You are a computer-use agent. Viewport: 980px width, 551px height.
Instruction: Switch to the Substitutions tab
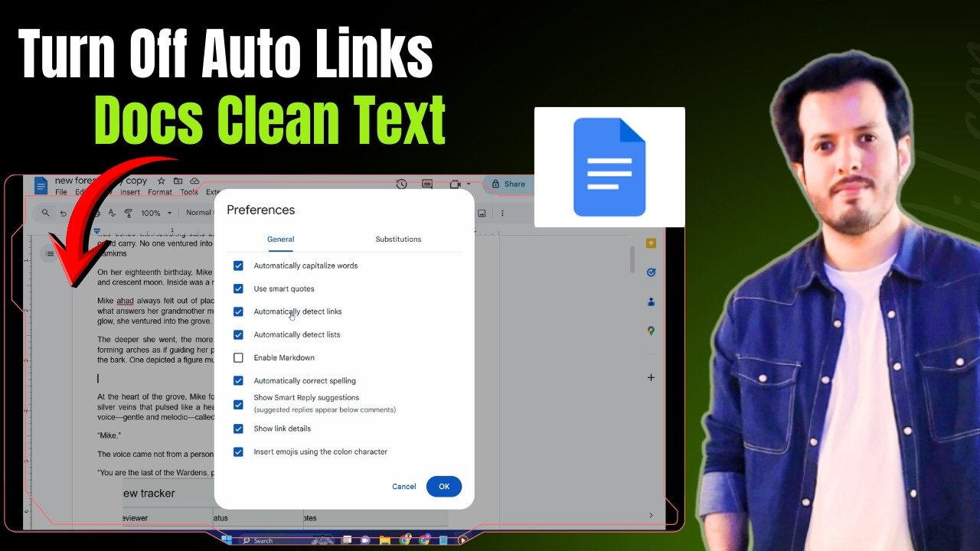pyautogui.click(x=398, y=239)
